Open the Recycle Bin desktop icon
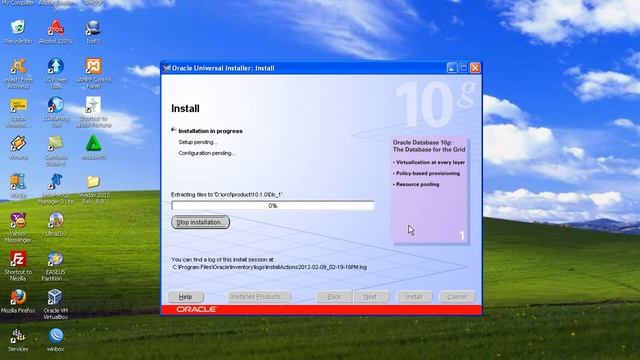The image size is (640, 360). pos(18,32)
